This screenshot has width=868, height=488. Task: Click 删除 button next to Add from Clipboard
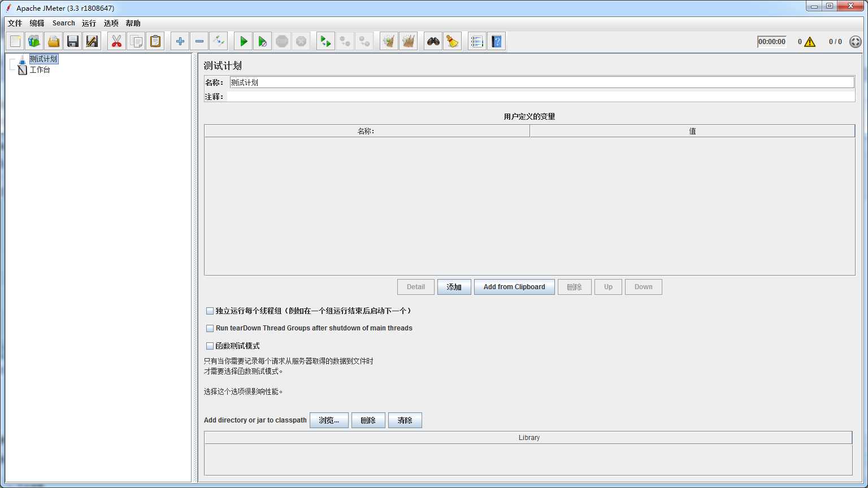(575, 287)
